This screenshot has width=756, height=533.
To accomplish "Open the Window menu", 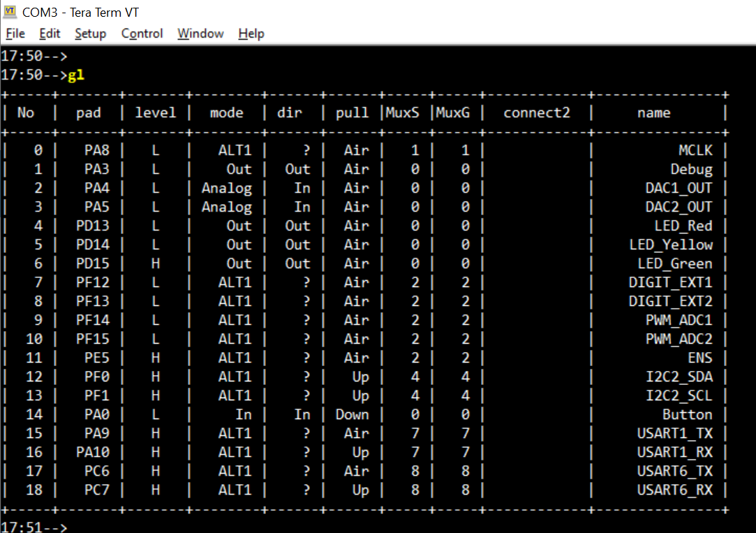I will [x=200, y=34].
